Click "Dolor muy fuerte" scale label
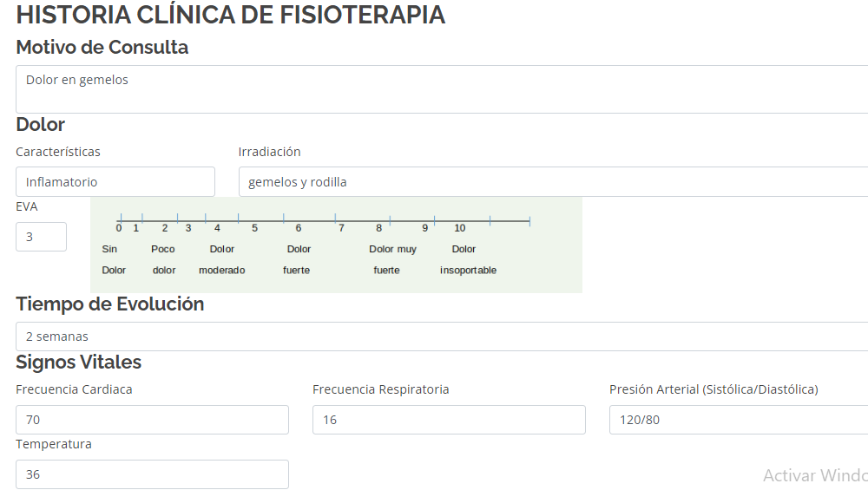The width and height of the screenshot is (868, 490). click(x=391, y=259)
